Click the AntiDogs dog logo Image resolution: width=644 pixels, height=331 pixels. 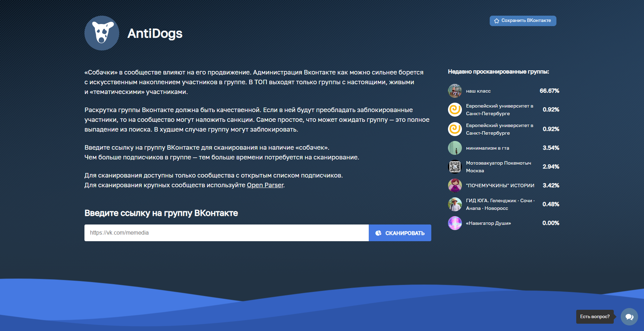pos(102,33)
